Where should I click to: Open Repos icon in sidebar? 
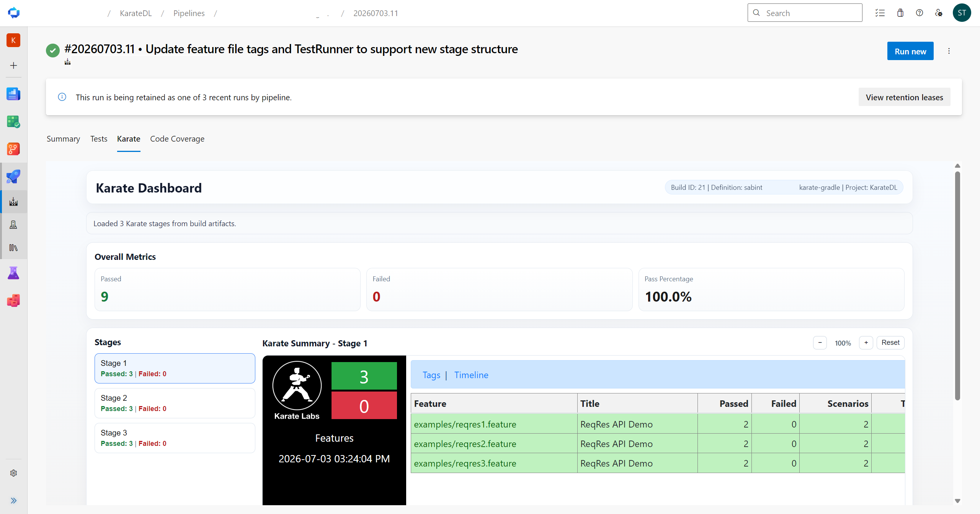pyautogui.click(x=13, y=149)
